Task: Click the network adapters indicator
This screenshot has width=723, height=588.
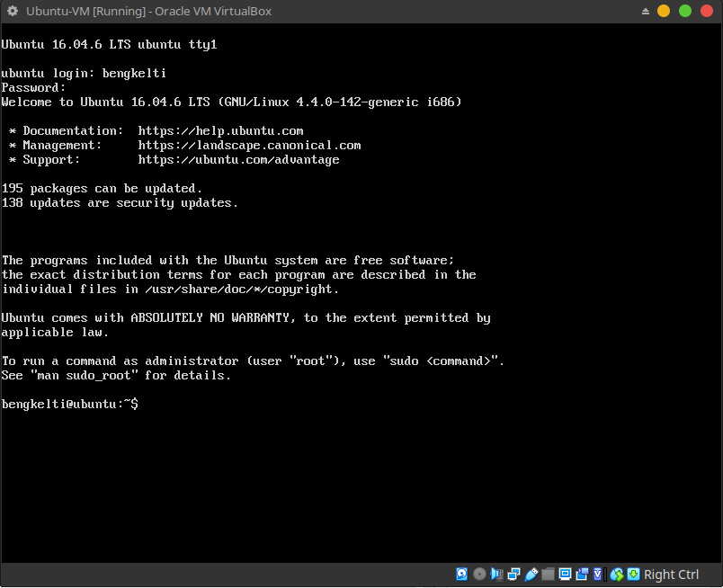Action: [513, 575]
